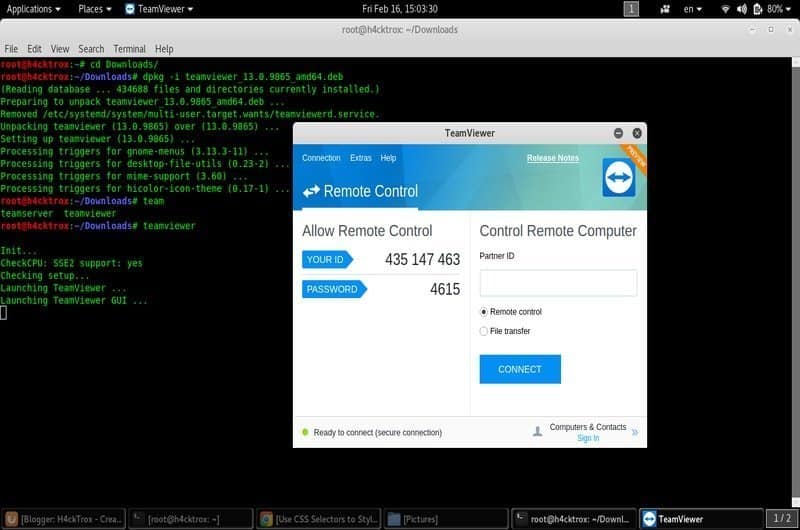Switch to Blogger H4ckTrox taskbar window
Screen dimensions: 800x530
[64, 519]
